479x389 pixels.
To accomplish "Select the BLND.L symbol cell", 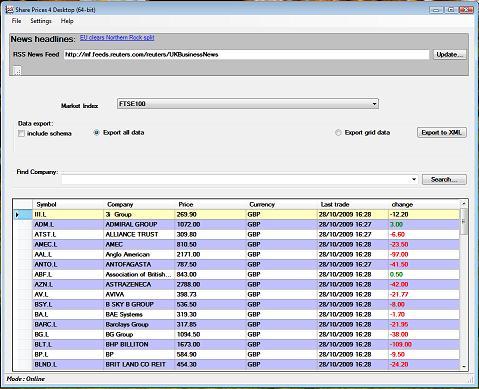I will 68,365.
